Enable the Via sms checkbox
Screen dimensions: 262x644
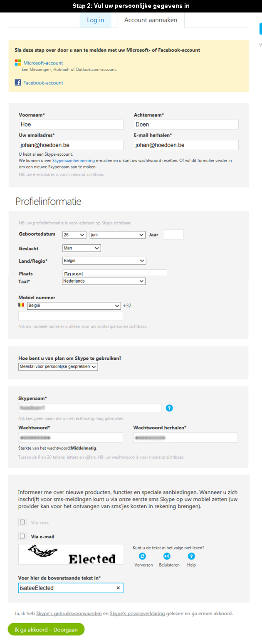(x=22, y=522)
